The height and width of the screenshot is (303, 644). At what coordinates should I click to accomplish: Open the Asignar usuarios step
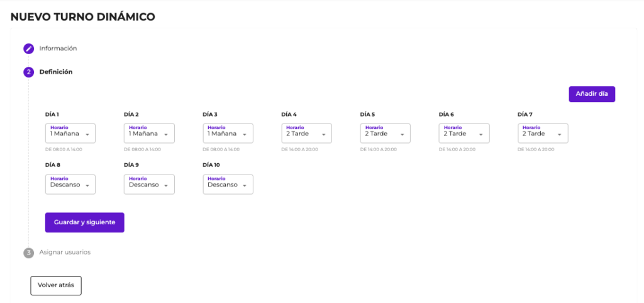pos(65,252)
